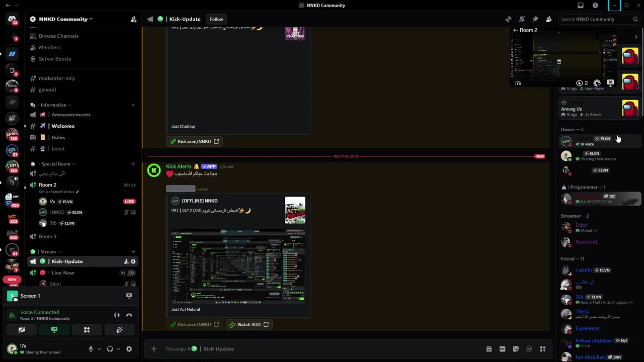
Task: Open output device options arrow beside headphones
Action: click(118, 349)
